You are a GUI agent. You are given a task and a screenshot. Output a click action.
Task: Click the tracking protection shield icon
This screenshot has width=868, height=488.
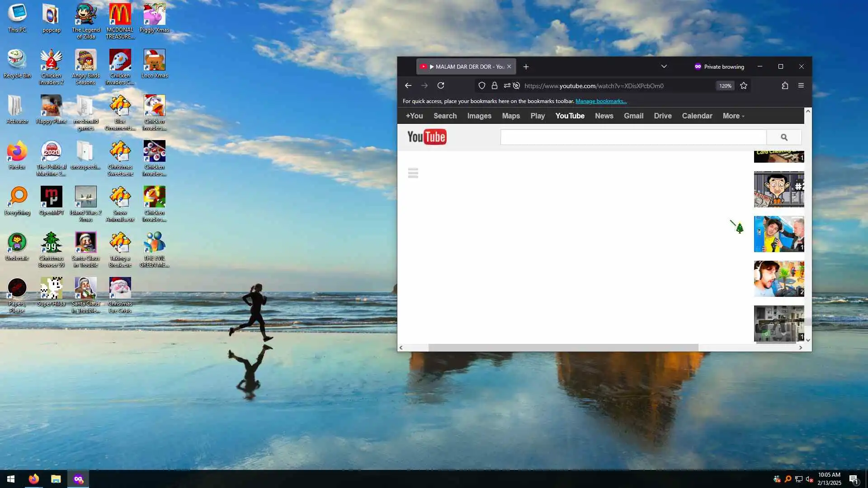(x=482, y=85)
